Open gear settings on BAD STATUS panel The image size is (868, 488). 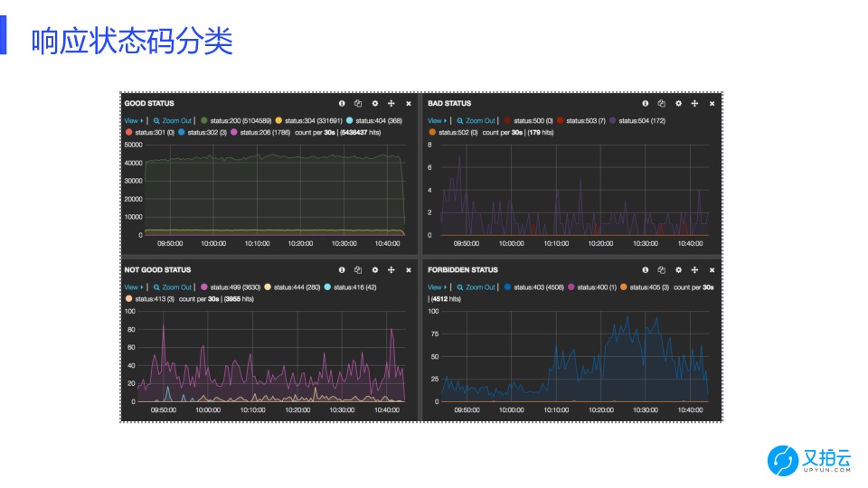pos(678,103)
